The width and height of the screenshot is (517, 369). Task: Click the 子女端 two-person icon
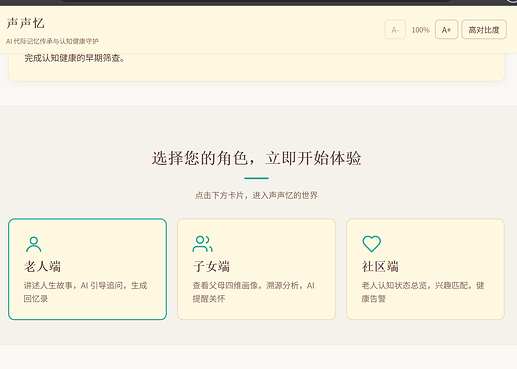202,244
